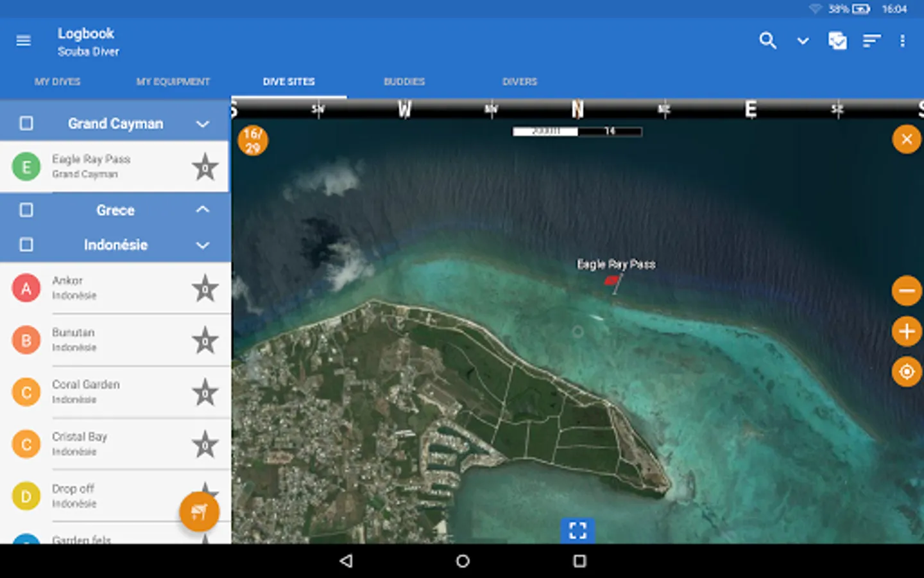
Task: Switch to the Divers tab
Action: tap(520, 82)
